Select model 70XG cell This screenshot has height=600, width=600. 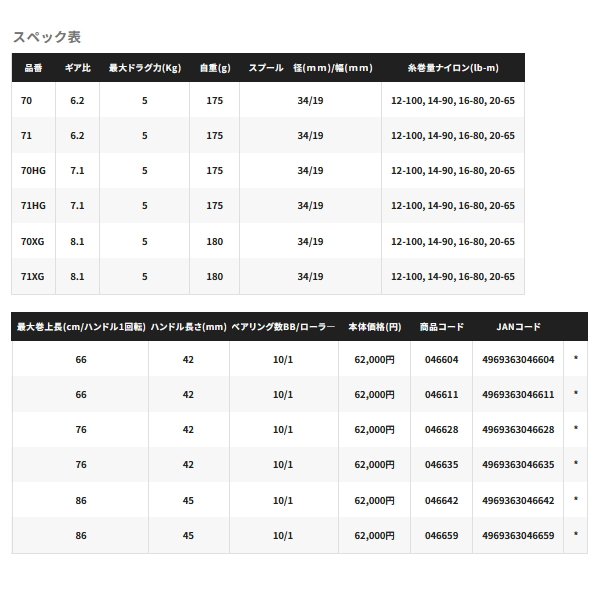tap(33, 241)
